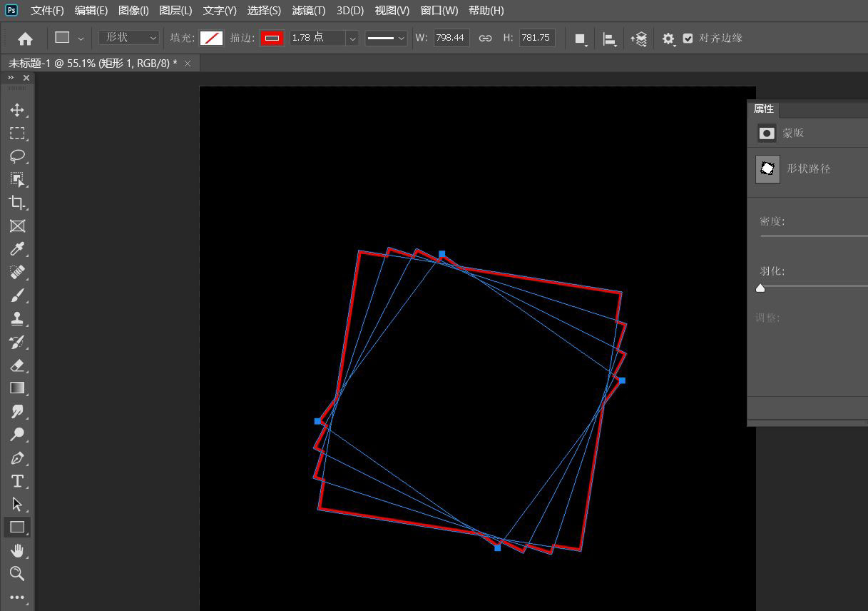Pick the Eyedropper tool
The image size is (868, 611).
pyautogui.click(x=17, y=249)
